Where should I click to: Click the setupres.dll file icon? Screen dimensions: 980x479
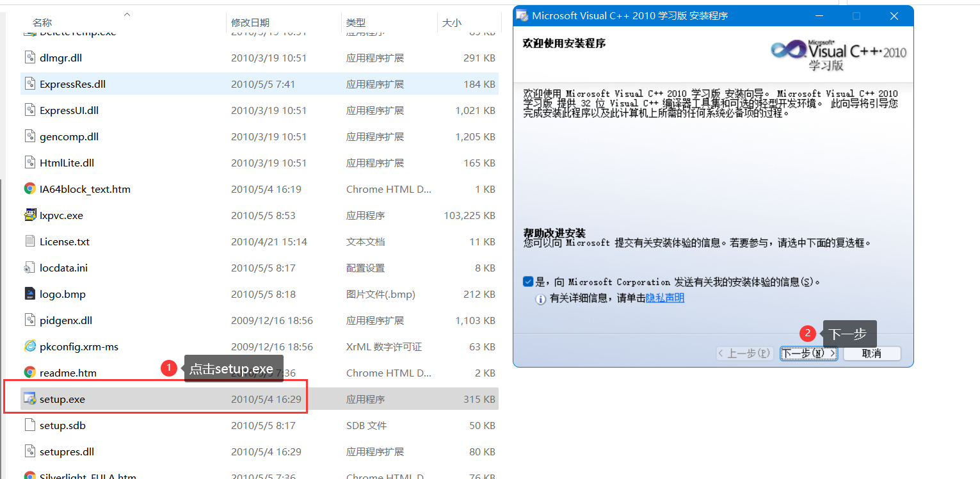[29, 451]
